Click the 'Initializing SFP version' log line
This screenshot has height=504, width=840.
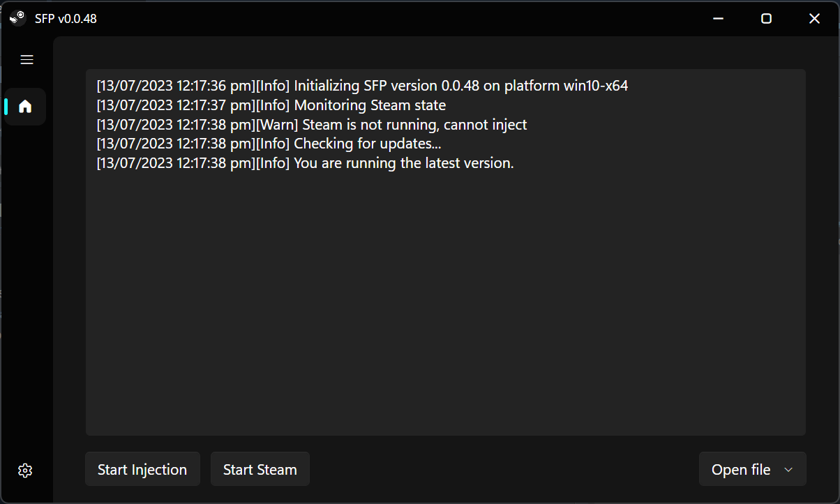[x=362, y=86]
